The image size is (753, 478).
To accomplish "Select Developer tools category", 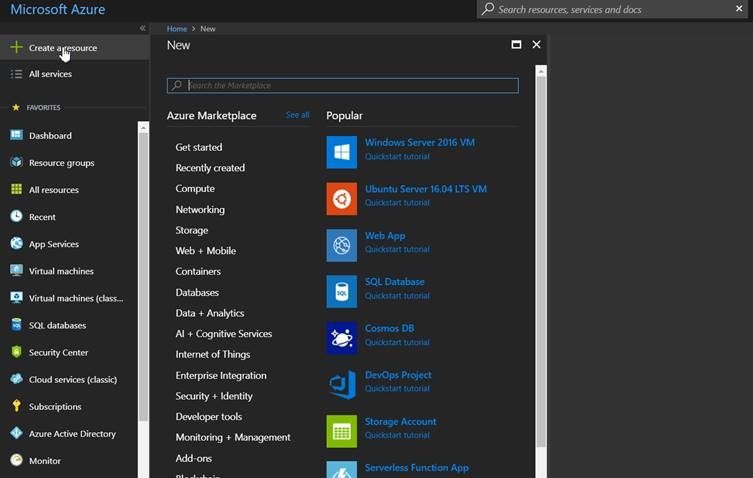I will click(208, 417).
